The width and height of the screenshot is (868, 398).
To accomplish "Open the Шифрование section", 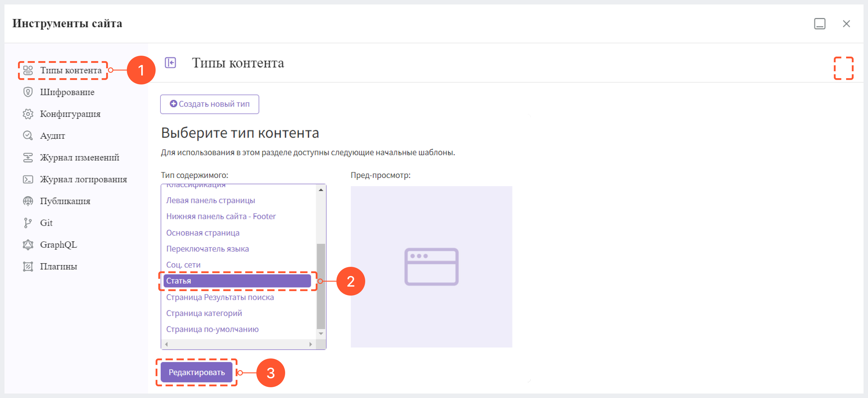I will [x=67, y=92].
